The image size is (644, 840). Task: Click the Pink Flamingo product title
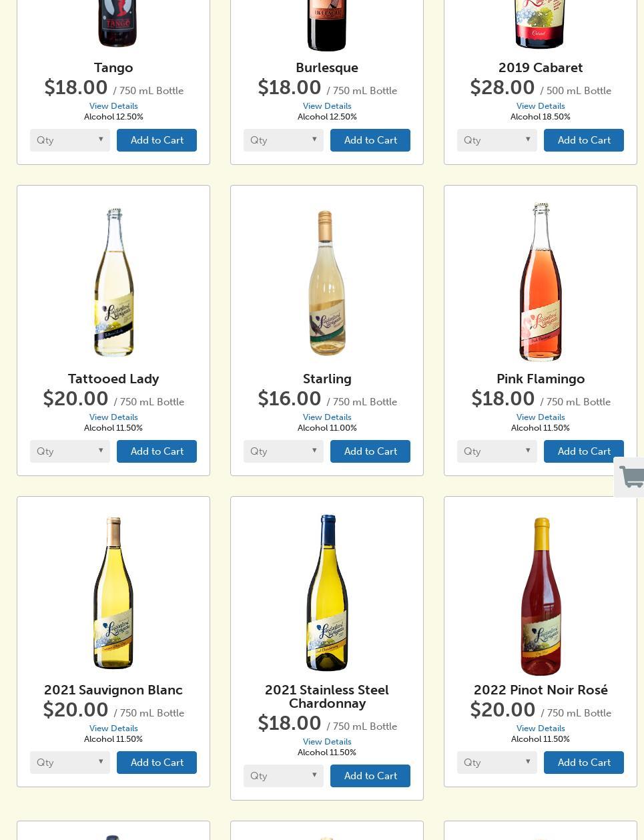541,379
